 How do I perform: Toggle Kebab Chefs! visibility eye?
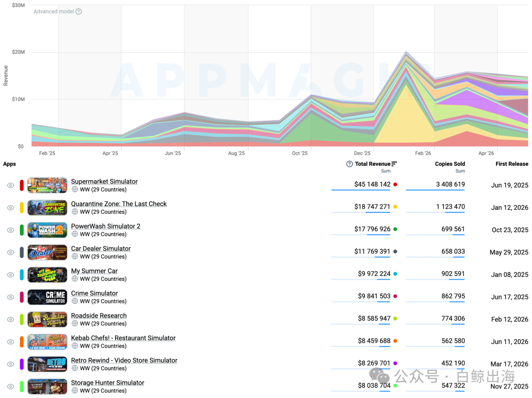pos(10,342)
